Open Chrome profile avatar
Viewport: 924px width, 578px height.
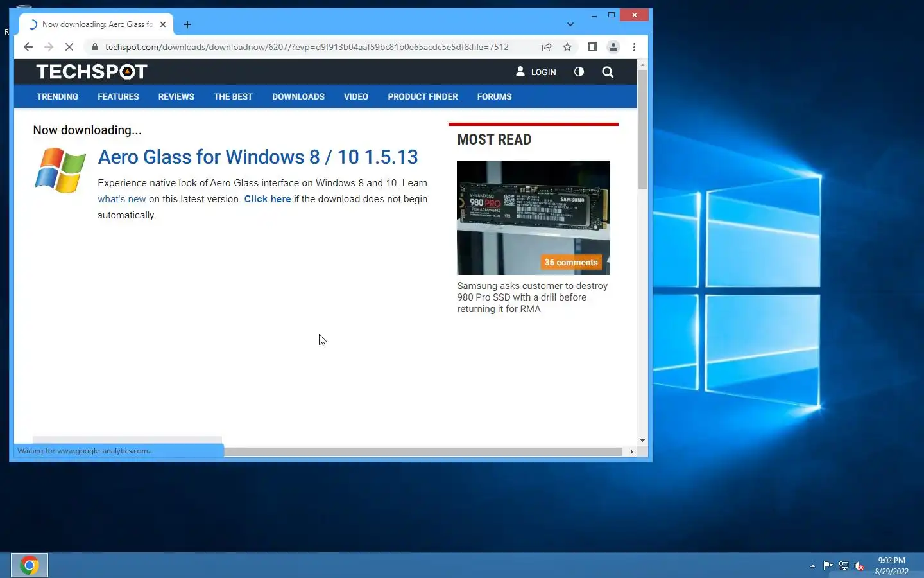[613, 47]
